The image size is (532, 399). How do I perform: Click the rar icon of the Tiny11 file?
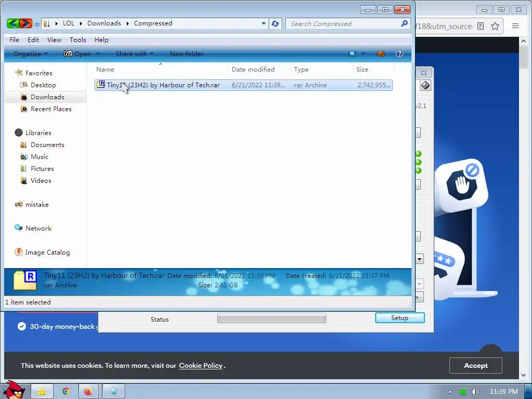(101, 85)
